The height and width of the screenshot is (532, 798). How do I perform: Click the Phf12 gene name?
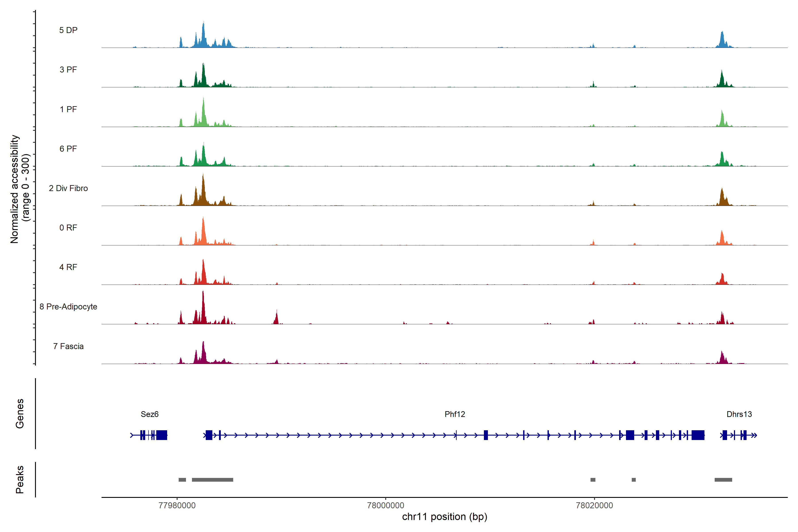coord(455,414)
